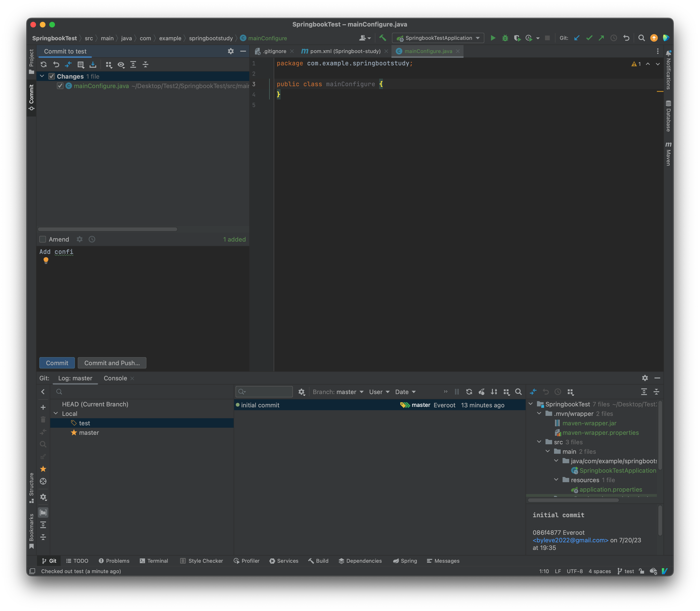Toggle favorite branches star in Git sidebar
This screenshot has width=700, height=611.
pyautogui.click(x=43, y=469)
